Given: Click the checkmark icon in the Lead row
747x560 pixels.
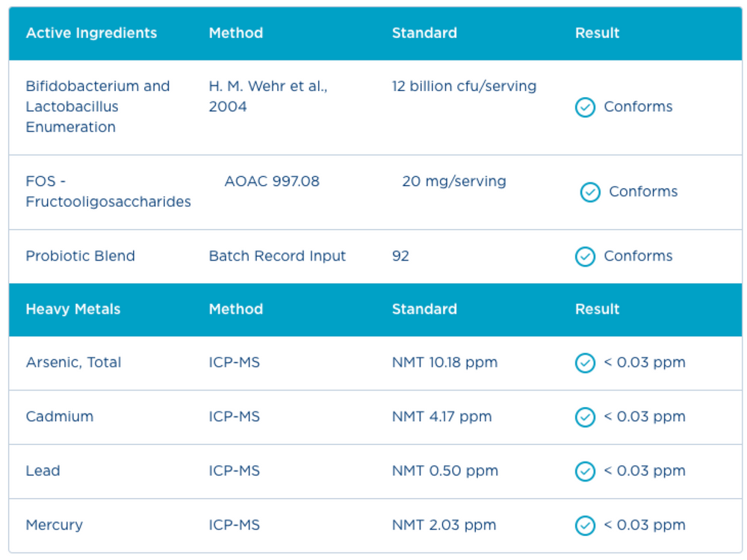Looking at the screenshot, I should point(585,471).
